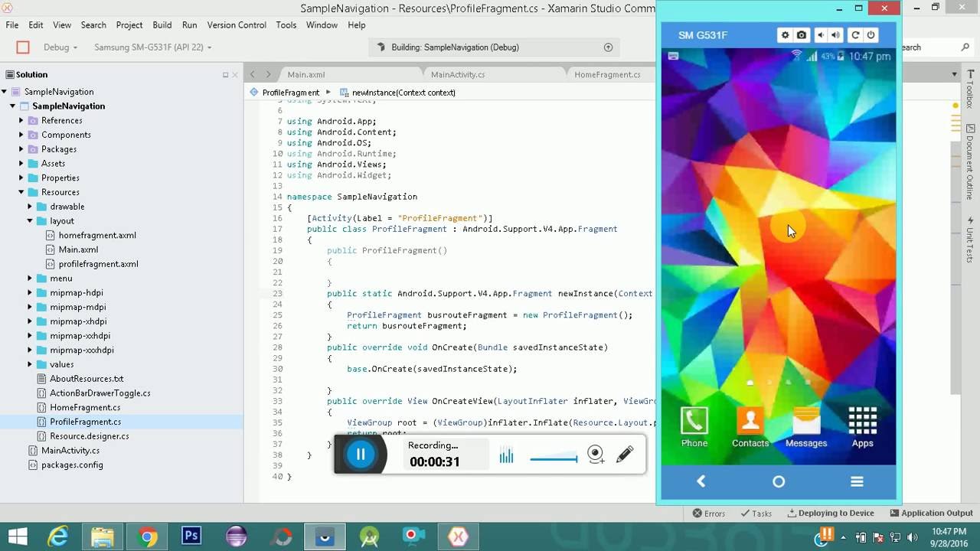This screenshot has width=980, height=551.
Task: Switch to the MainActivity.cs tab
Action: (x=458, y=74)
